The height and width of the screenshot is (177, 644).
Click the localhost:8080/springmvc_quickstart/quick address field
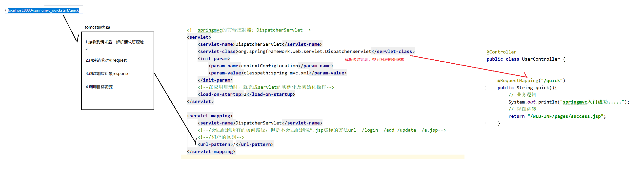(x=43, y=10)
